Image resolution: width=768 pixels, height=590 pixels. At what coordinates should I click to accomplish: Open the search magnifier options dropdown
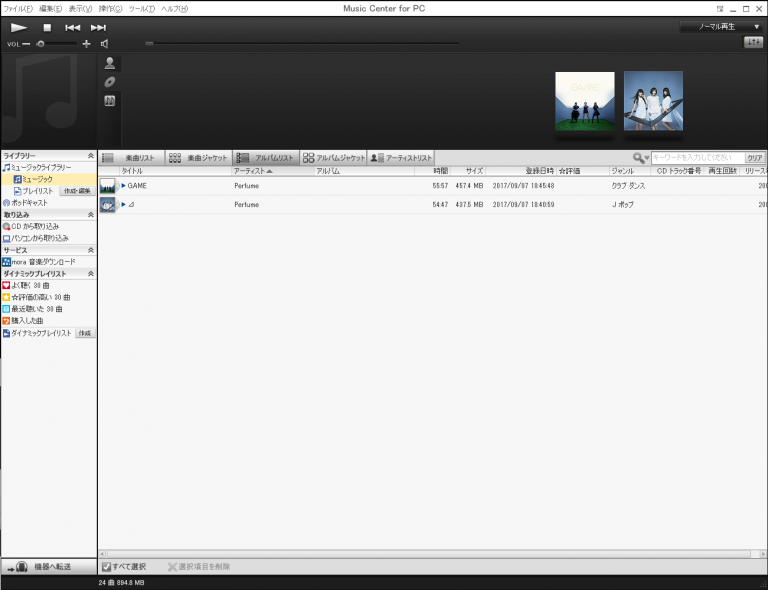(641, 158)
